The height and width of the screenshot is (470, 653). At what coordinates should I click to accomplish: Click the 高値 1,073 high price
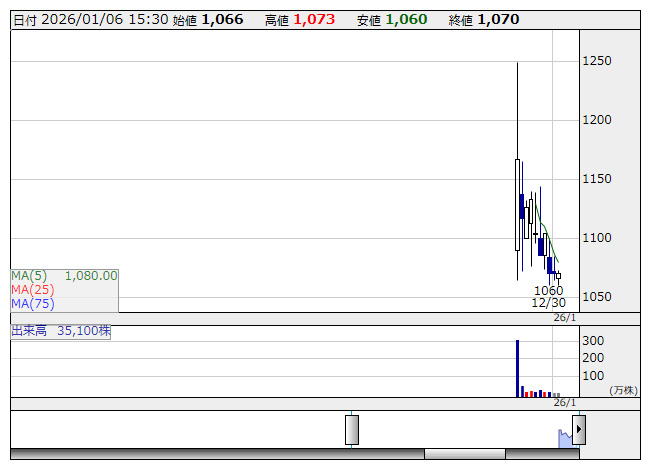pos(300,20)
